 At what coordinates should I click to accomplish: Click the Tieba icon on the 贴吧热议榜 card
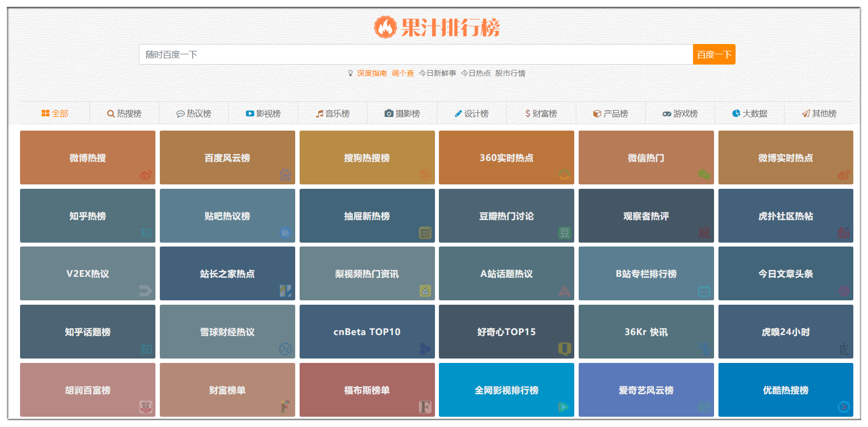click(x=285, y=233)
